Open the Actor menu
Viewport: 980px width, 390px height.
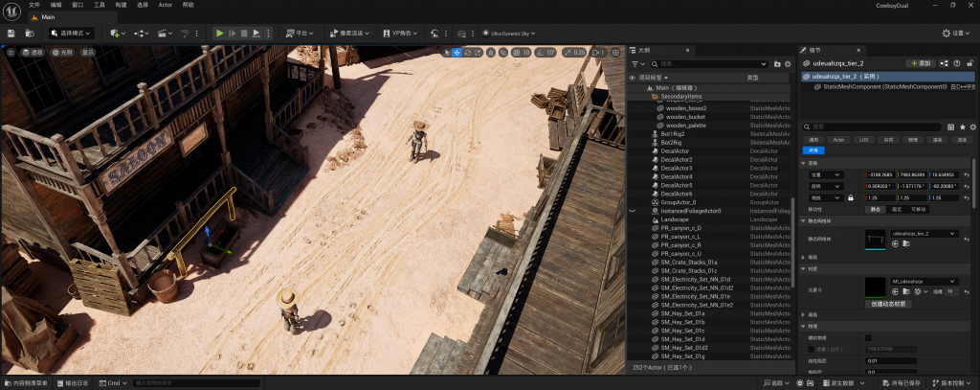167,5
